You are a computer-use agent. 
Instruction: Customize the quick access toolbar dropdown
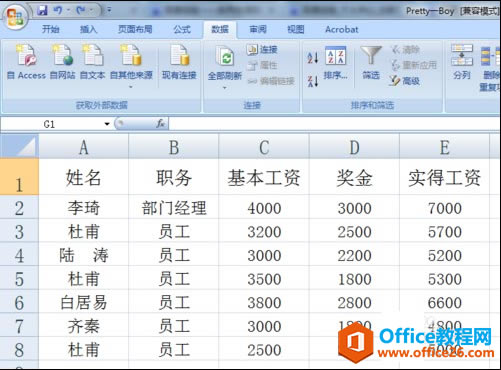109,11
